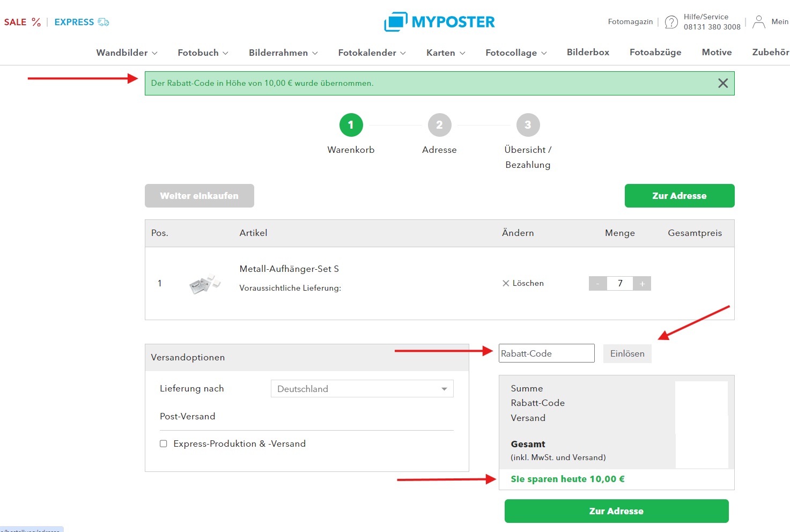The width and height of the screenshot is (790, 532).
Task: Click the user account icon
Action: pyautogui.click(x=758, y=22)
